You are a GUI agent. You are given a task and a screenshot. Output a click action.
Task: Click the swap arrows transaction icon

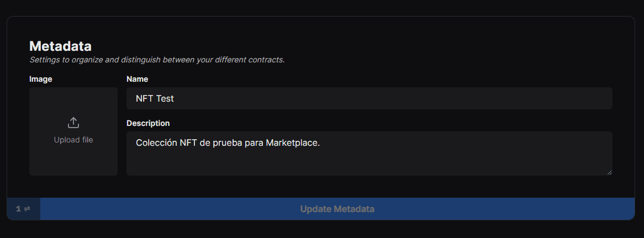pos(27,209)
